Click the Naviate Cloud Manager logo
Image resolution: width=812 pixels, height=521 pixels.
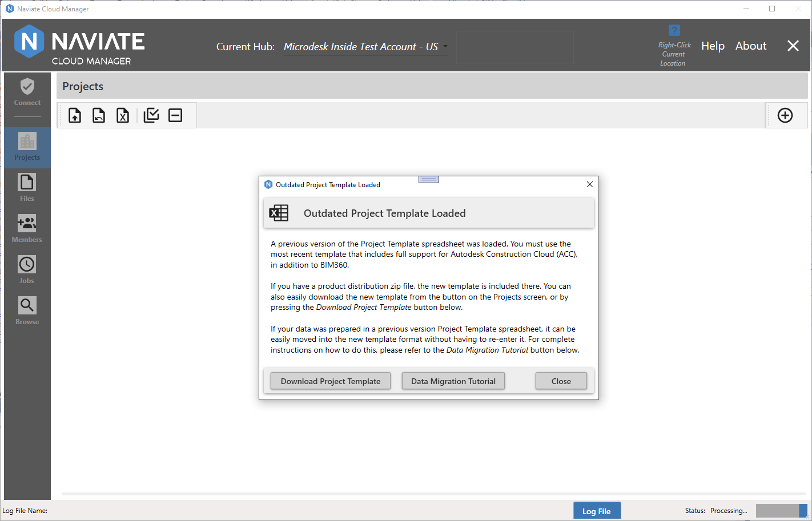(x=79, y=45)
